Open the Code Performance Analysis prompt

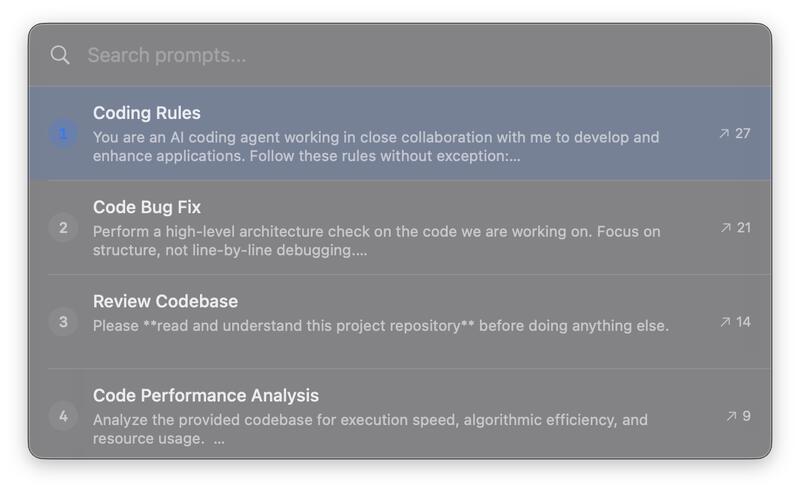tap(206, 395)
